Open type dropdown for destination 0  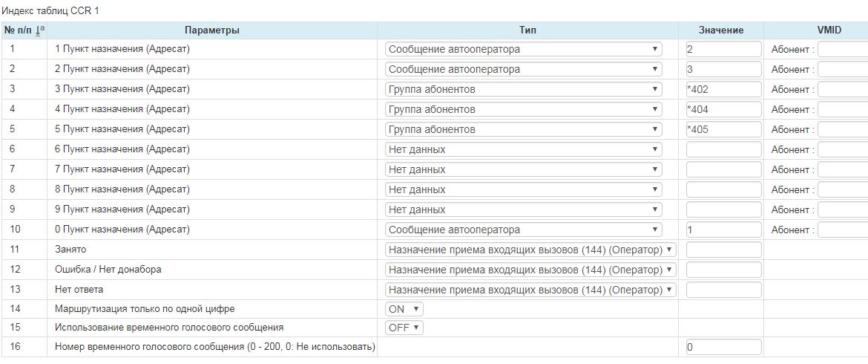pyautogui.click(x=523, y=230)
